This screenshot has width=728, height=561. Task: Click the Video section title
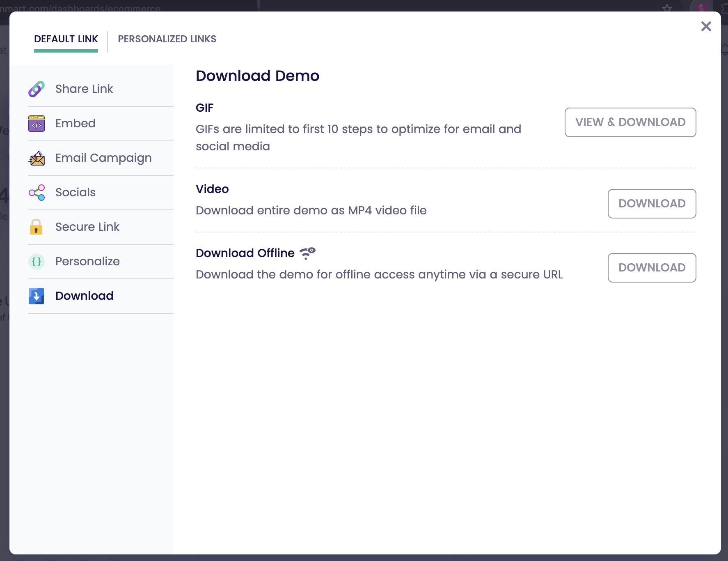coord(212,189)
